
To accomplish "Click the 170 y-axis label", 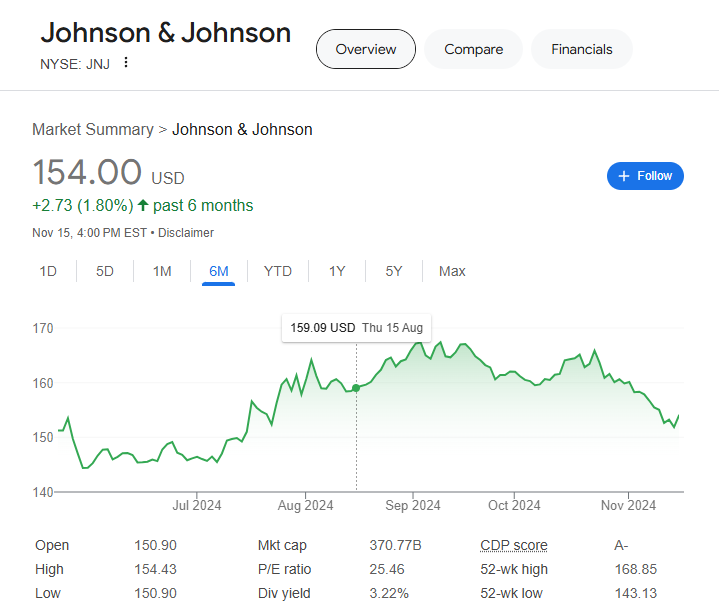I will 43,328.
